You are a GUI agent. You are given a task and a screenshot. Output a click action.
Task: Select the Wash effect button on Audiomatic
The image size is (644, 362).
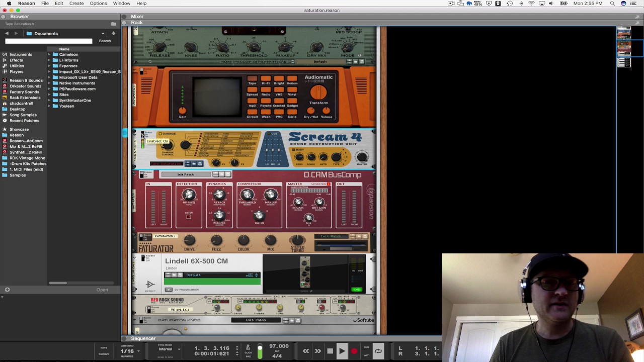[x=266, y=112]
